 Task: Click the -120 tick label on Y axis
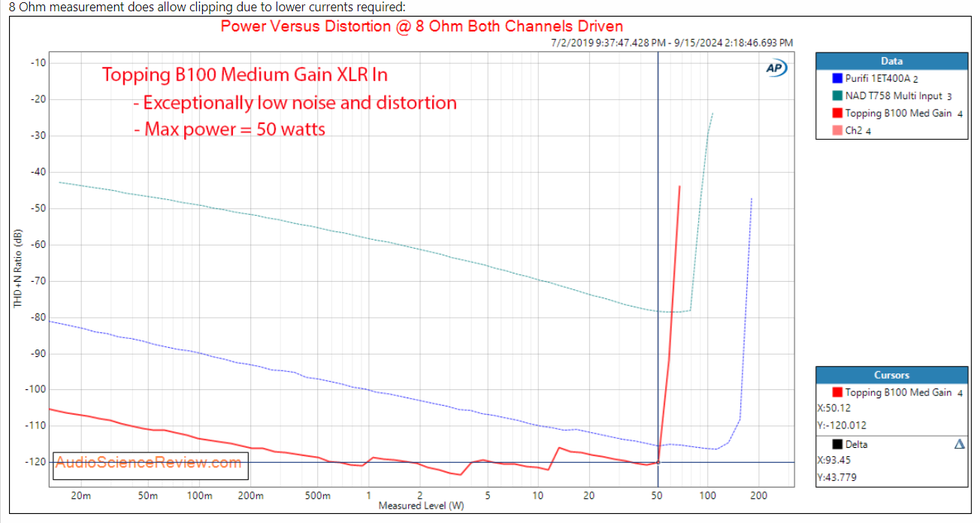35,462
